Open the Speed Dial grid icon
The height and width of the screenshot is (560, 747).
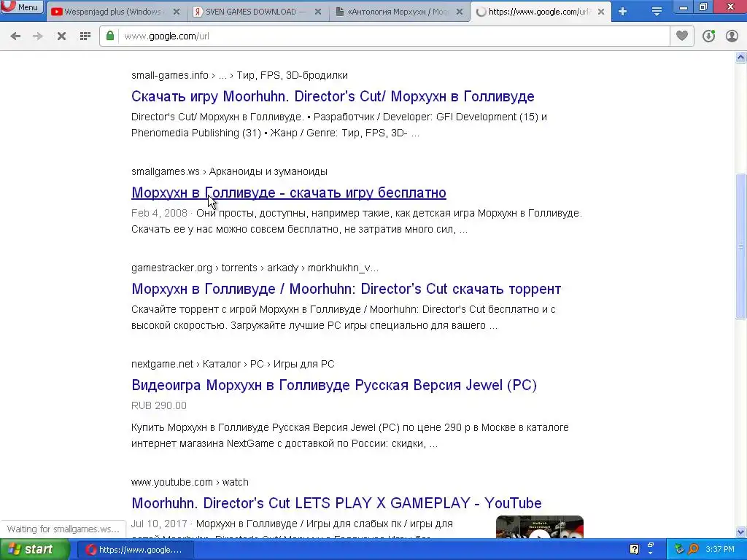pyautogui.click(x=85, y=36)
